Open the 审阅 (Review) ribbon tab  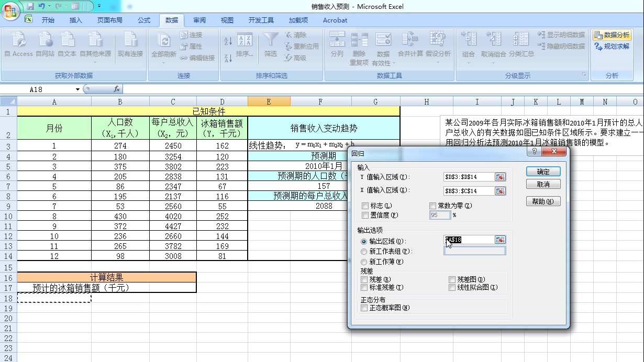199,20
